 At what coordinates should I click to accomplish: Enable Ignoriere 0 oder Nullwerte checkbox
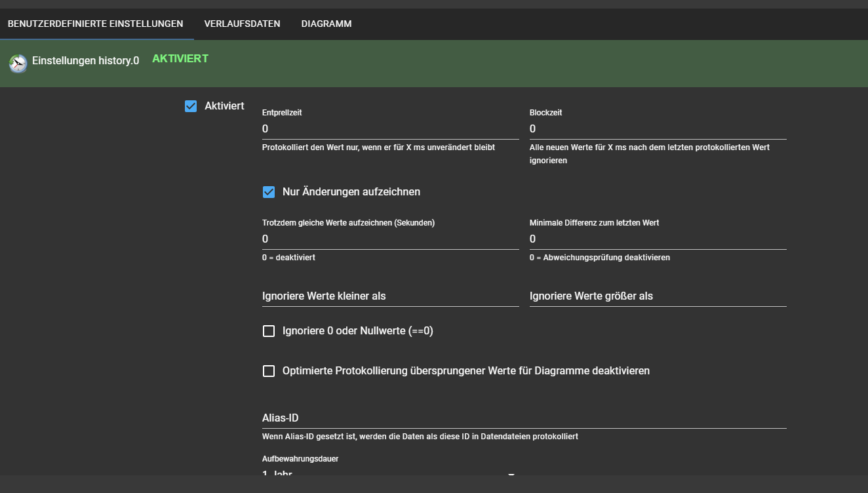pos(268,331)
